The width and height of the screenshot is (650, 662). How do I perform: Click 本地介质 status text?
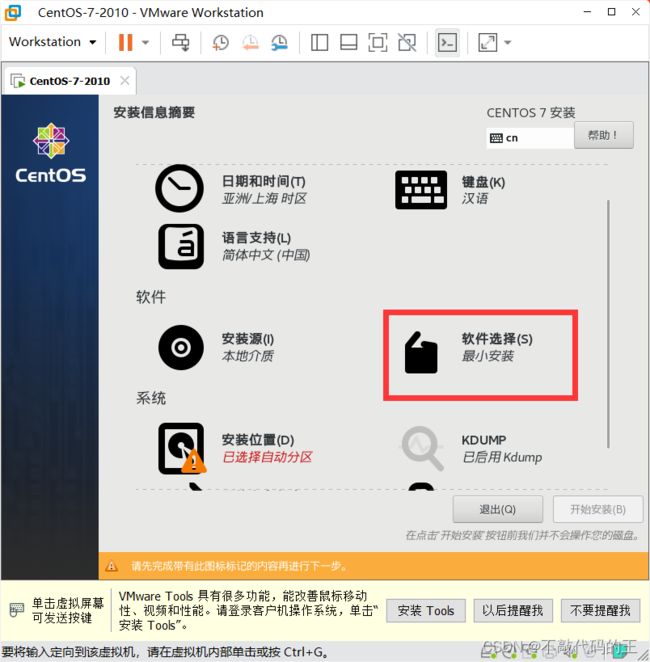point(248,356)
